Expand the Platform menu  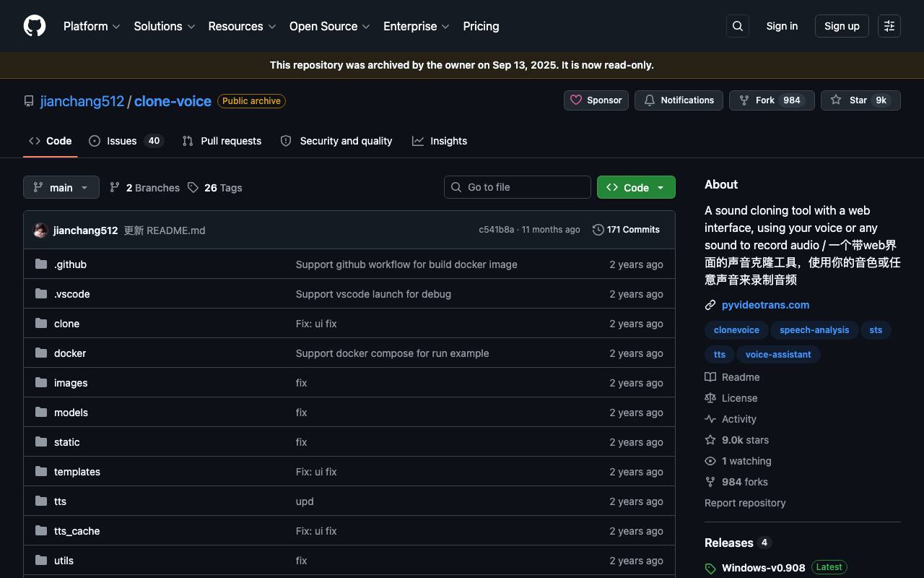(92, 26)
